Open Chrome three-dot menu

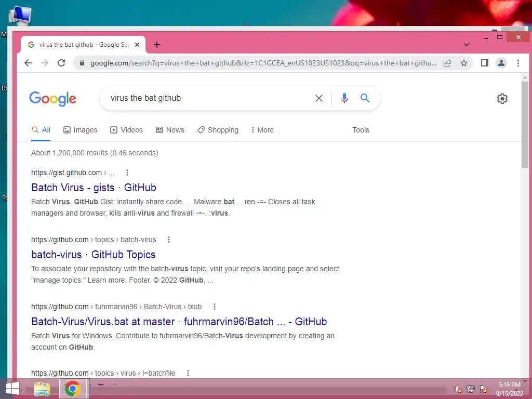click(518, 63)
